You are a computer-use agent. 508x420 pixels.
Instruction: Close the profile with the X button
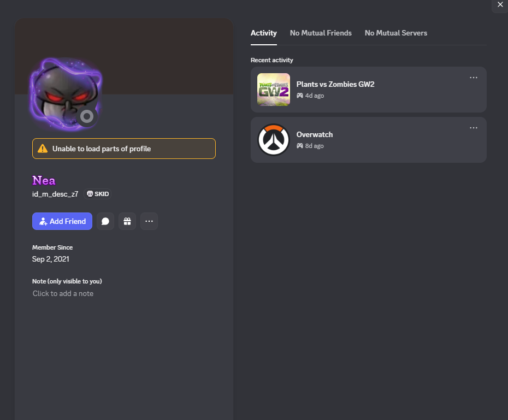(x=500, y=4)
